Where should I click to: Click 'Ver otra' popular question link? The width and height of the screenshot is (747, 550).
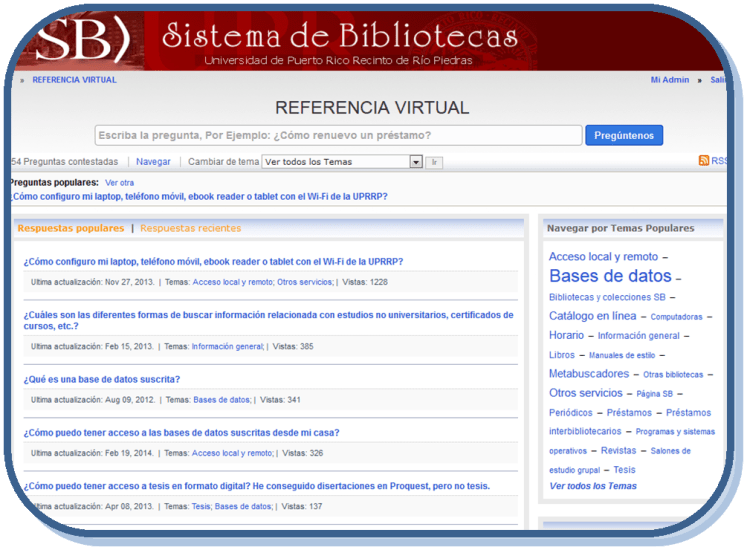pos(120,183)
